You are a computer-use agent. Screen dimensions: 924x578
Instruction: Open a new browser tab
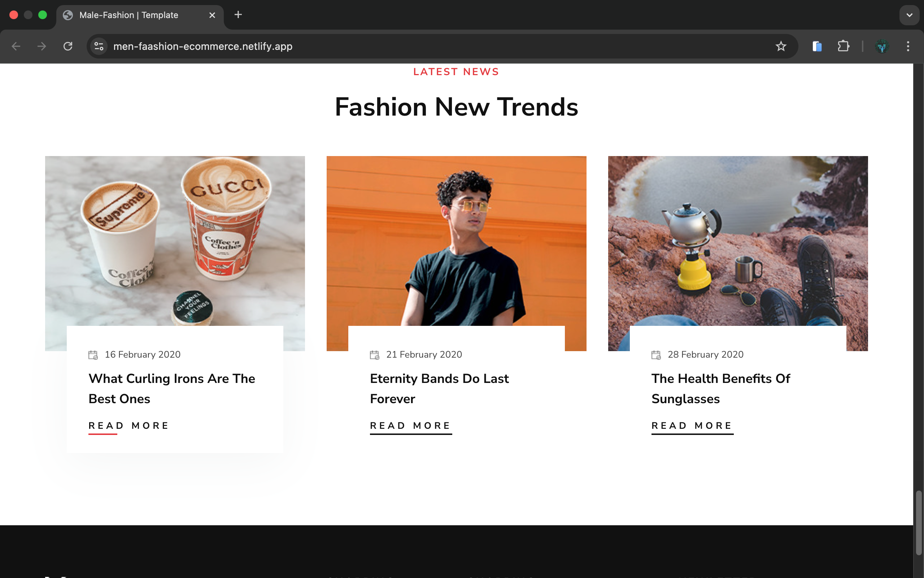[x=238, y=14]
